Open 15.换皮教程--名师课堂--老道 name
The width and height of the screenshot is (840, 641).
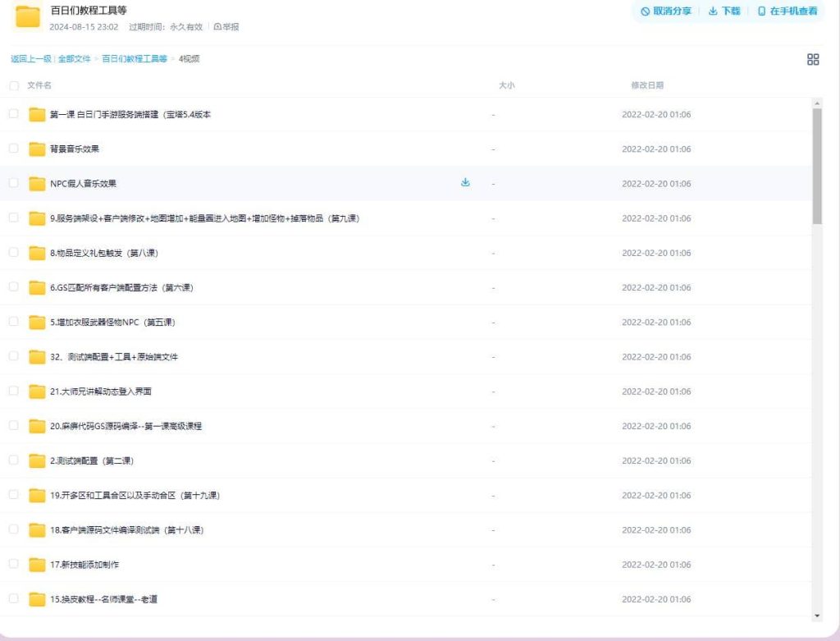[x=104, y=599]
